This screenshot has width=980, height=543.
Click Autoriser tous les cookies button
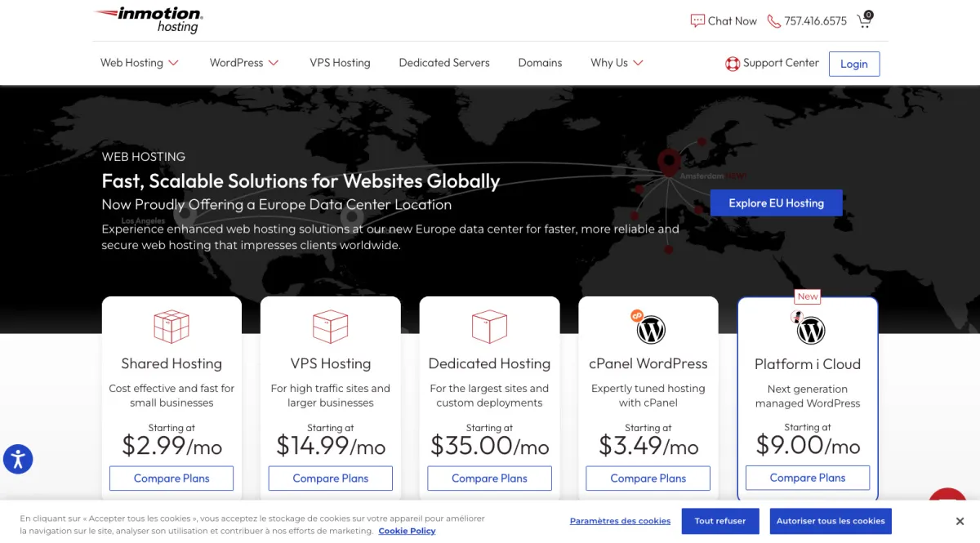coord(831,521)
